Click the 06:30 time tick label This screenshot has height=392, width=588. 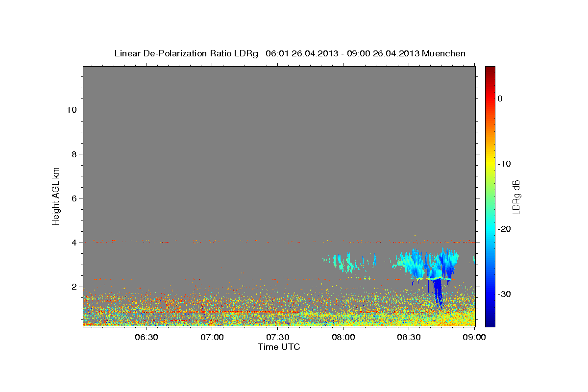(x=147, y=338)
